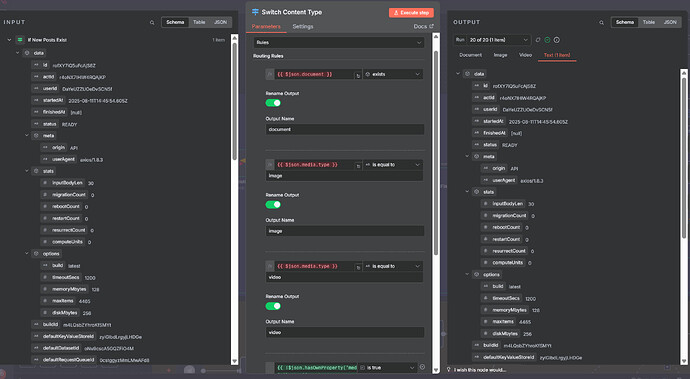
Task: Click number type icon beside inputBodyLen in INPUT
Action: point(45,183)
